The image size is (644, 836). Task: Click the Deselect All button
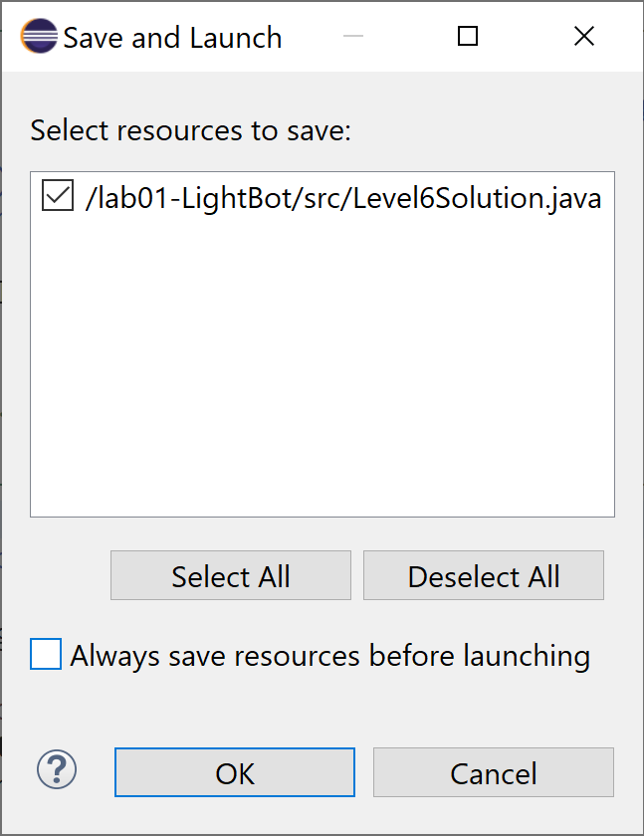[x=484, y=575]
